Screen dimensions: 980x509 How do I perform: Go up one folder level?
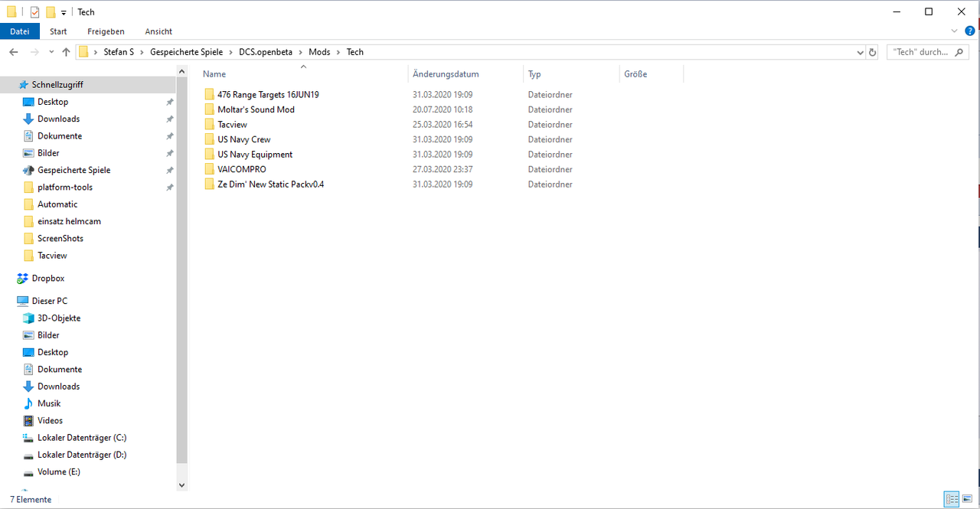(66, 52)
